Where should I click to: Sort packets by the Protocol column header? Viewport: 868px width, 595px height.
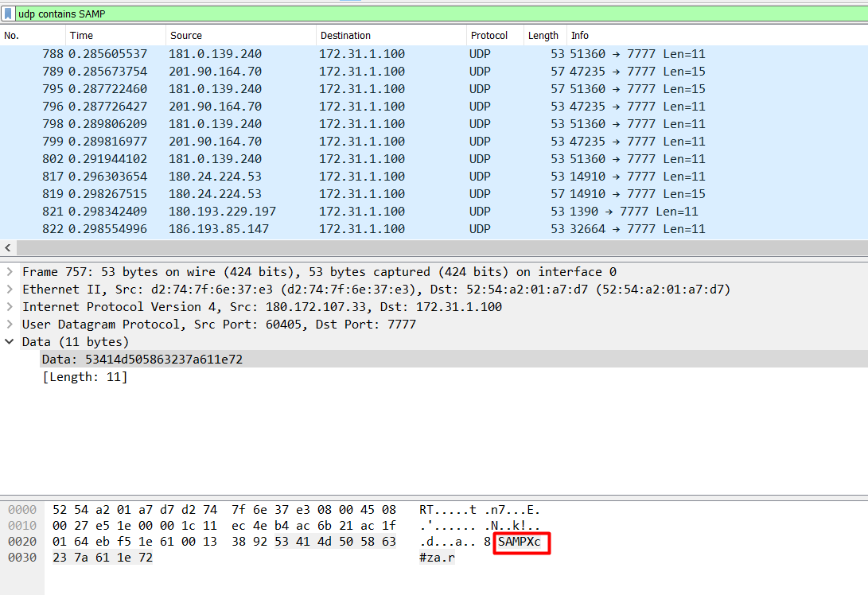point(495,36)
